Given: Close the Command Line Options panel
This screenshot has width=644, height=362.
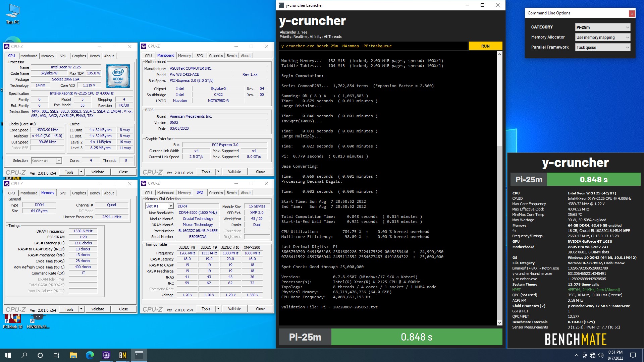Looking at the screenshot, I should tap(632, 13).
